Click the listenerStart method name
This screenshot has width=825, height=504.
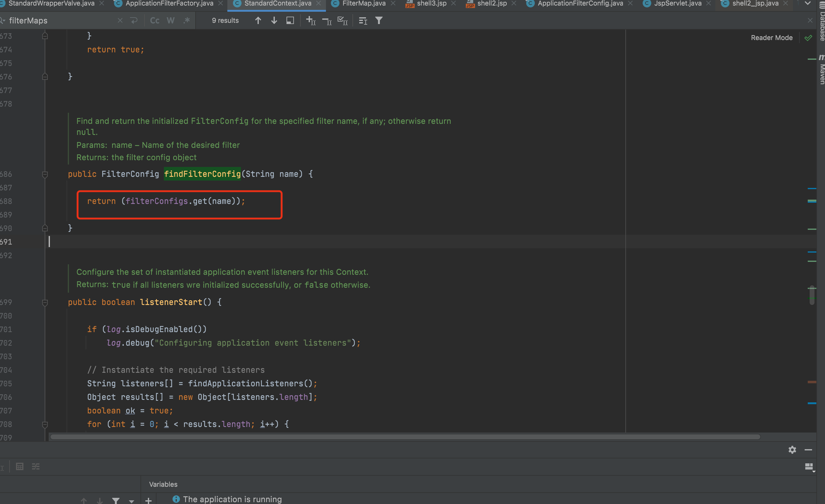tap(171, 302)
